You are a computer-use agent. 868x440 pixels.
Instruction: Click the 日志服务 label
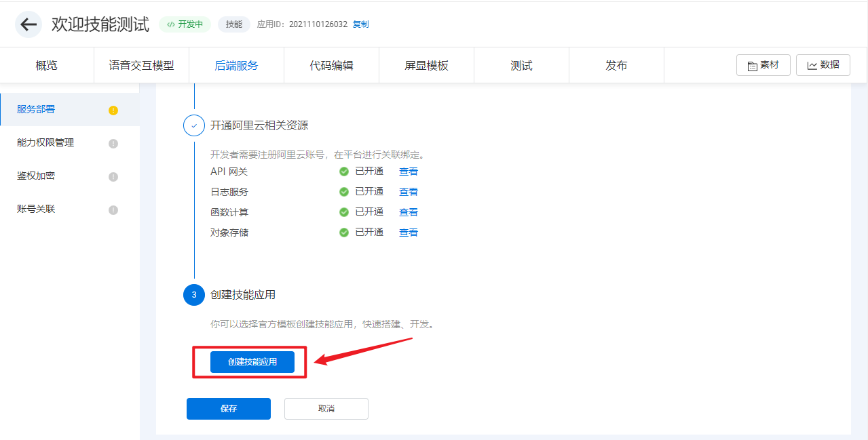(x=229, y=192)
